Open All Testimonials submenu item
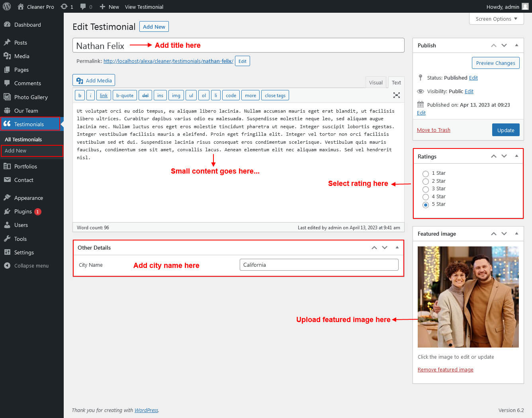 click(23, 139)
